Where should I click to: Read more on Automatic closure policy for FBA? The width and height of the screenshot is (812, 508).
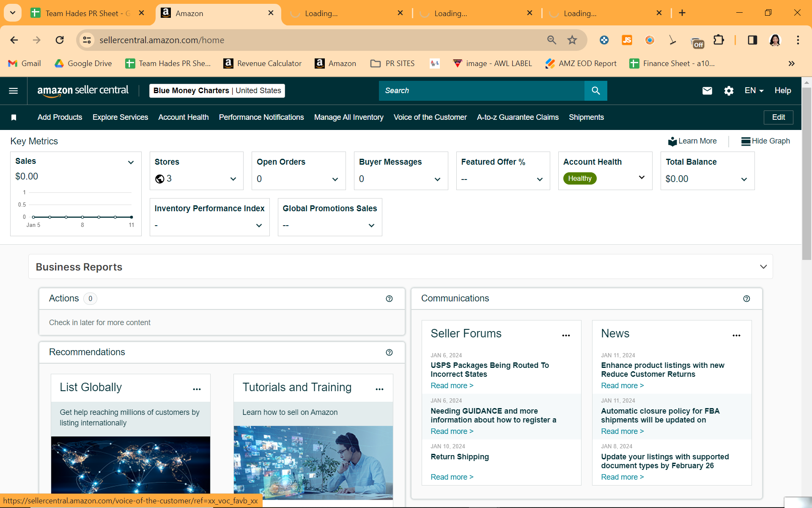point(622,431)
